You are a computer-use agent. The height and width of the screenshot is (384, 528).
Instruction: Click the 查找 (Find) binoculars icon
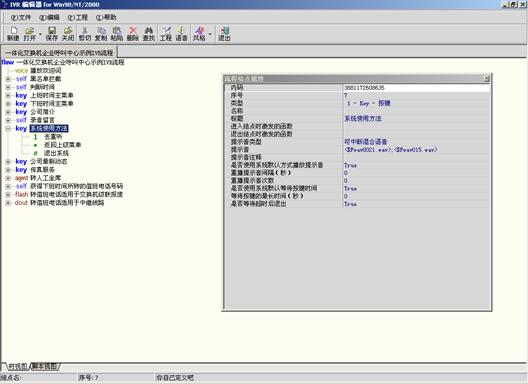click(x=148, y=34)
